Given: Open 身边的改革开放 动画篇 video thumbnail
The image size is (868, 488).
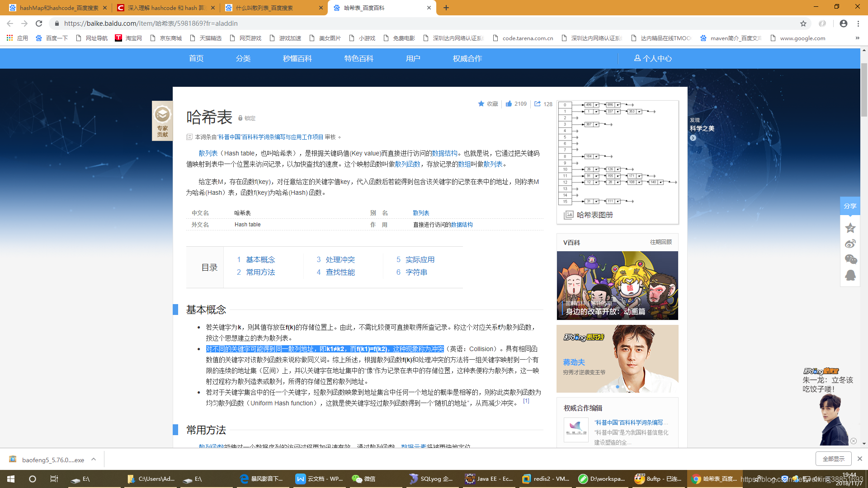Looking at the screenshot, I should coord(618,286).
